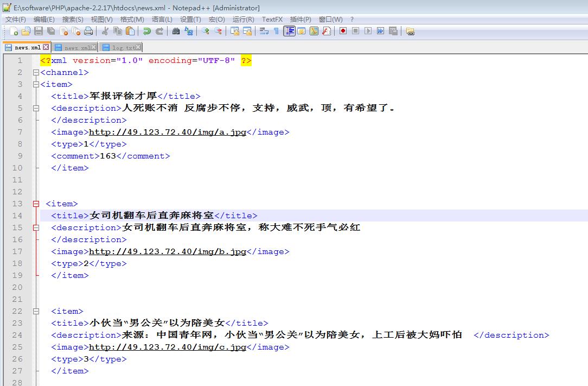This screenshot has height=386, width=588.
Task: Click the Copy toolbar icon
Action: pyautogui.click(x=117, y=31)
